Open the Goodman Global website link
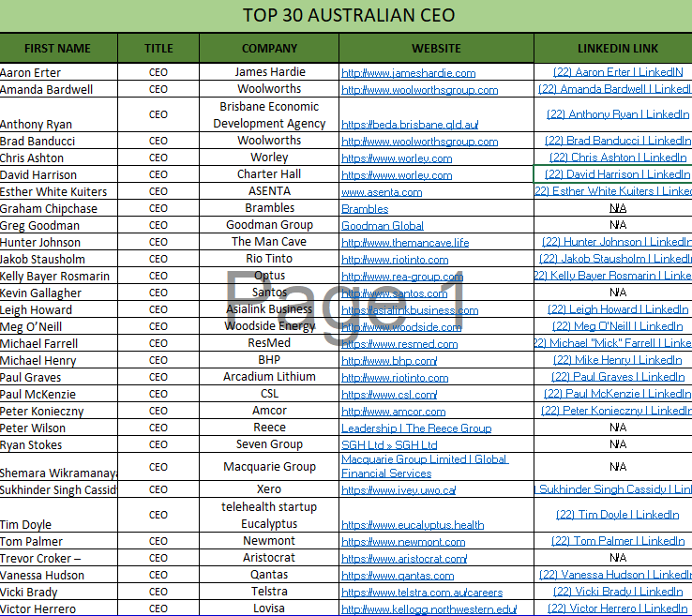The width and height of the screenshot is (692, 616). coord(383,226)
